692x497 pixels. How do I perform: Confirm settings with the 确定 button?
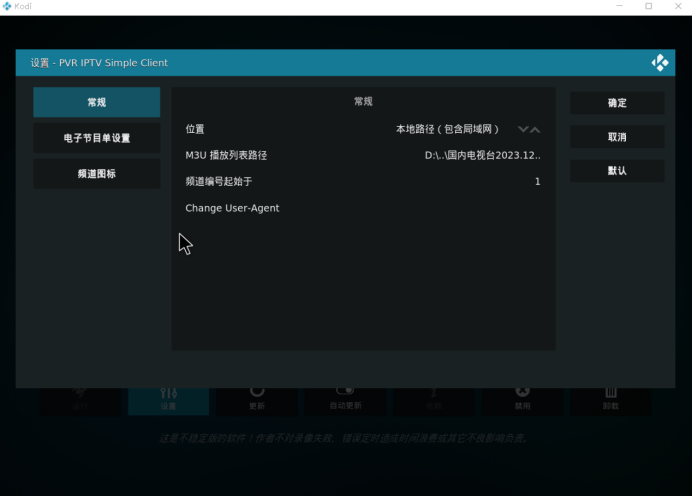pyautogui.click(x=617, y=103)
